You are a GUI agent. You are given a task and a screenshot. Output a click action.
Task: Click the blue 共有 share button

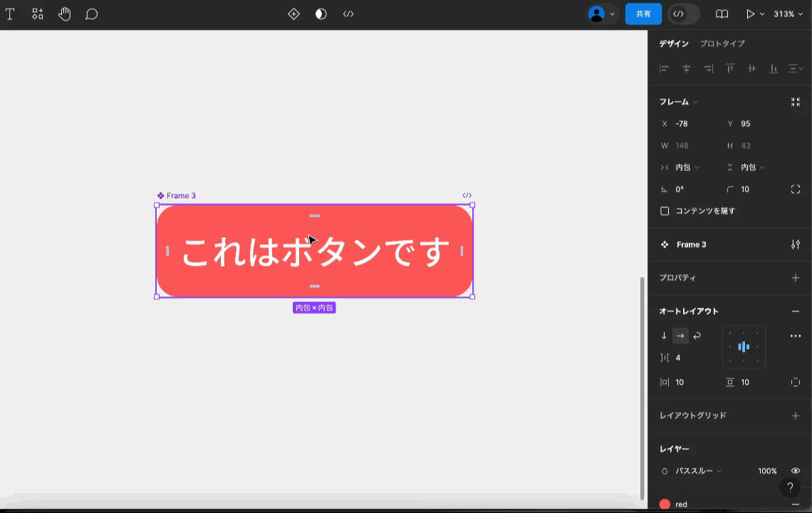(x=643, y=14)
